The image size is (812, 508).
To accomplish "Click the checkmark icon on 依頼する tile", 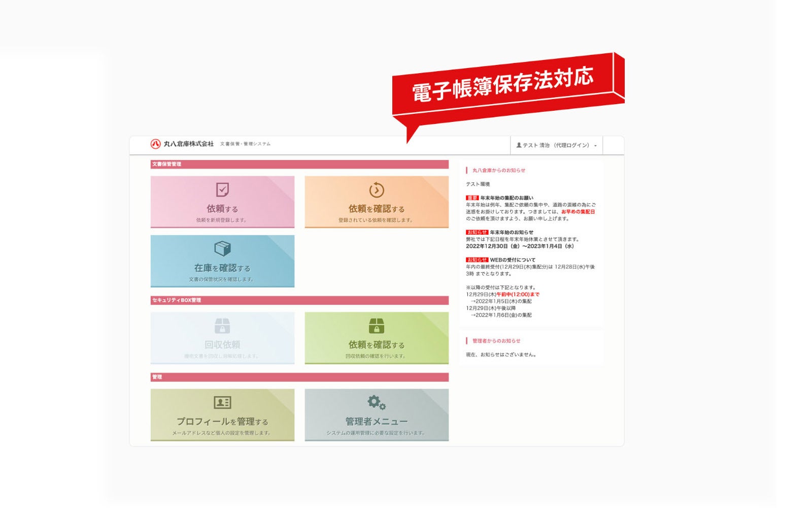I will 222,189.
